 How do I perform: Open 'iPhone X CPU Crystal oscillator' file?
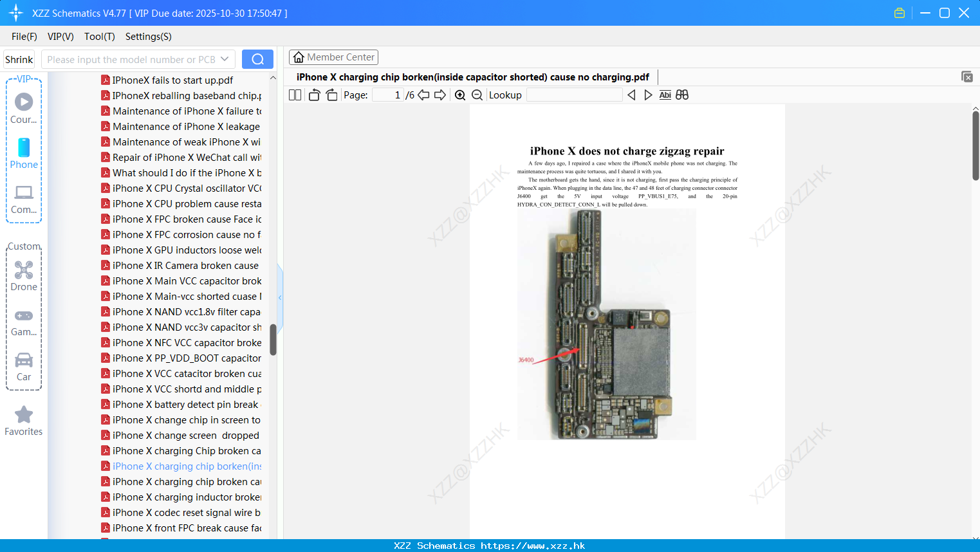click(181, 188)
